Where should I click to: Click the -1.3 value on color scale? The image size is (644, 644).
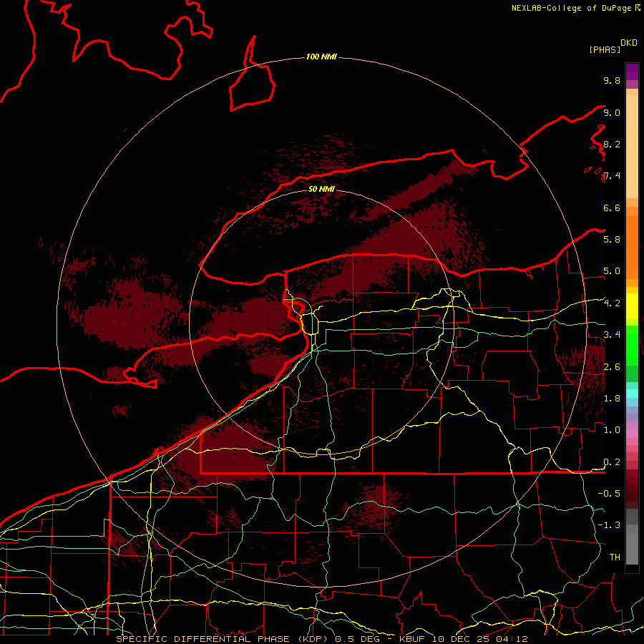pyautogui.click(x=609, y=525)
